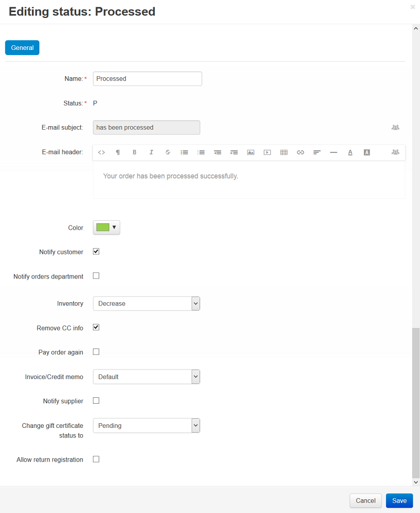
Task: Insert ordered numbered list
Action: [201, 152]
